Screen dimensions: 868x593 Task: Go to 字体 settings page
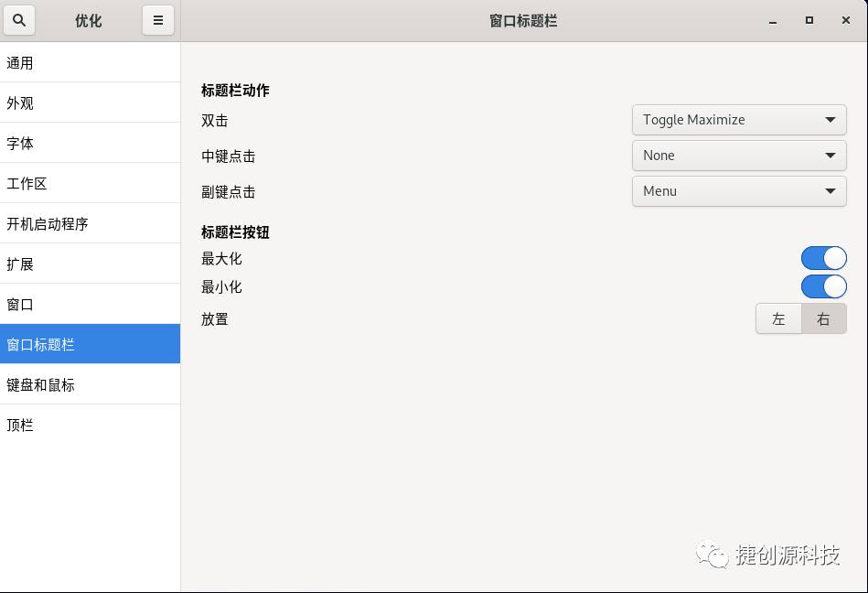tap(91, 143)
